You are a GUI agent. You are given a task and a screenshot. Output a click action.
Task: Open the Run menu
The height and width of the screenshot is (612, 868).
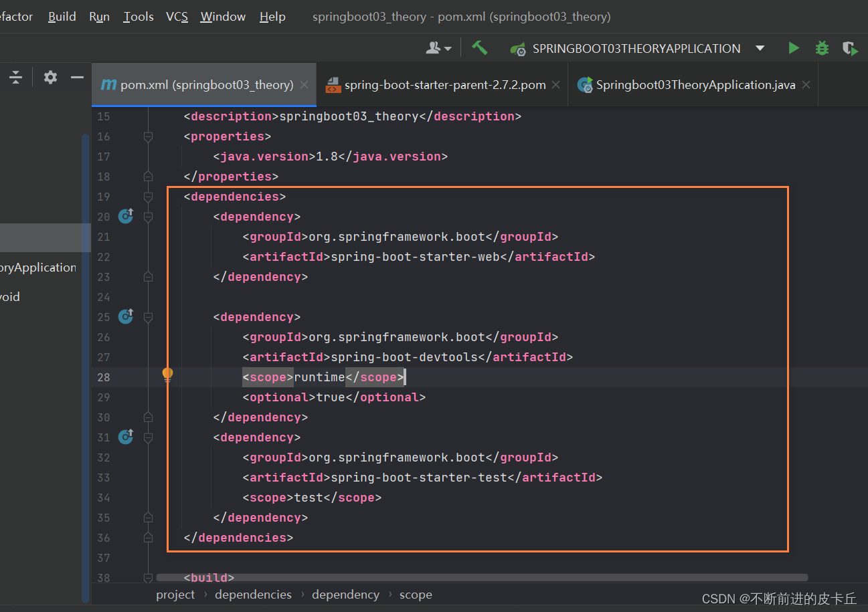point(99,17)
